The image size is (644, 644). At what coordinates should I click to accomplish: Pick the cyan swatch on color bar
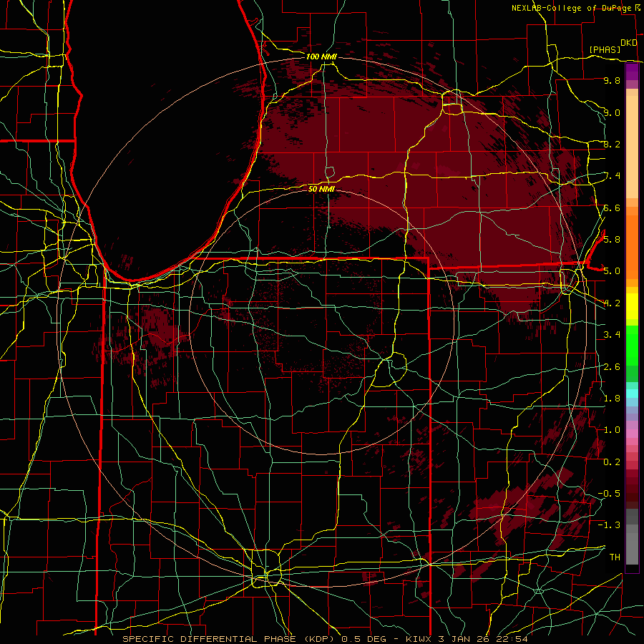632,394
